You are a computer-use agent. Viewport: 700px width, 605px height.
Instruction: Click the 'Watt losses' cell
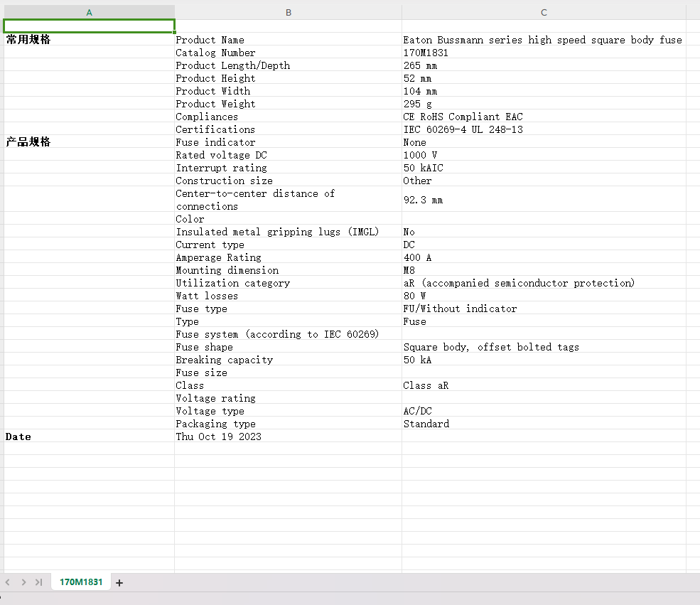click(289, 296)
